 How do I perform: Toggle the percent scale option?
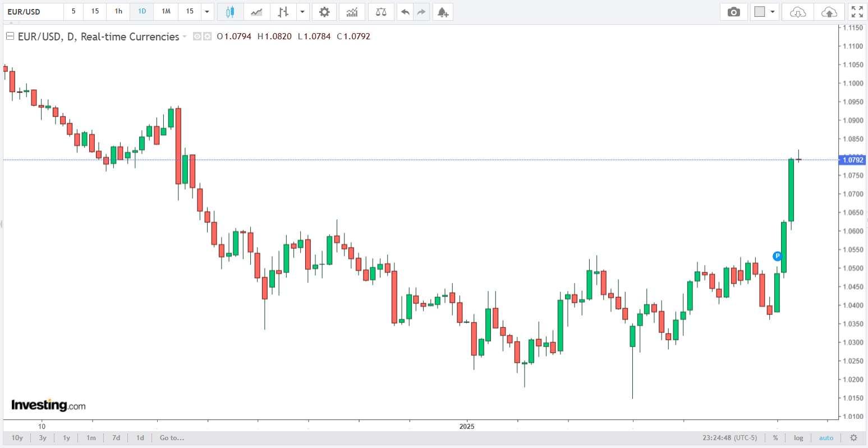(775, 438)
